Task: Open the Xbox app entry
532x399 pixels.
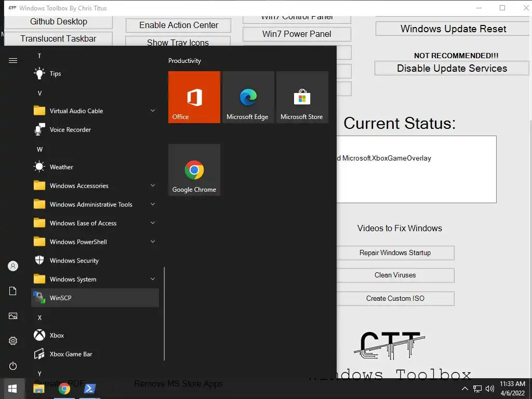Action: (95, 335)
